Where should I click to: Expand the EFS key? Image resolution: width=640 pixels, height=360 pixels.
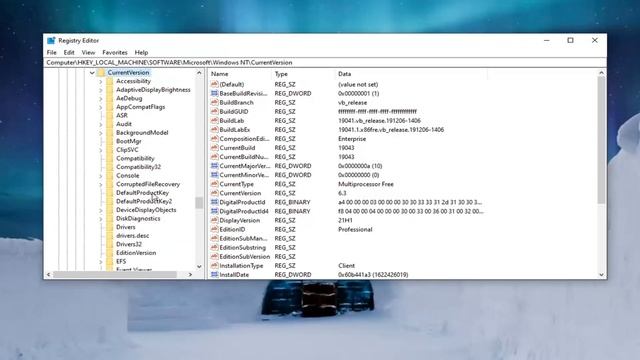[x=100, y=261]
